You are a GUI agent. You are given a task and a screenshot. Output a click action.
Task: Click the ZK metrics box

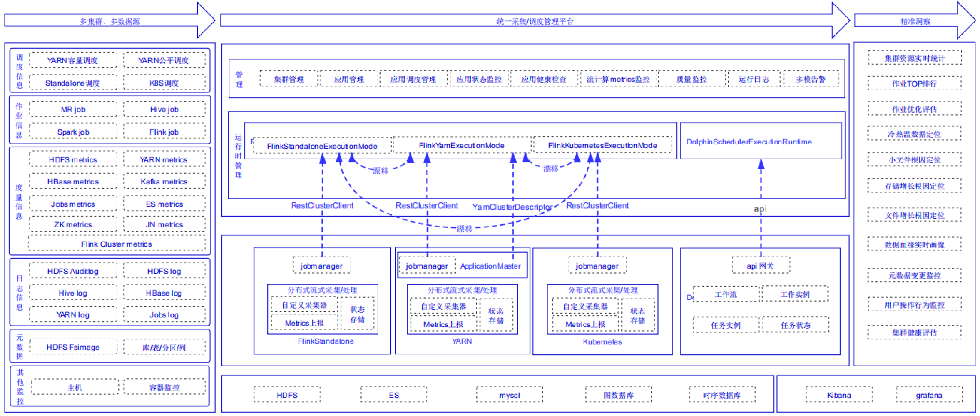73,224
